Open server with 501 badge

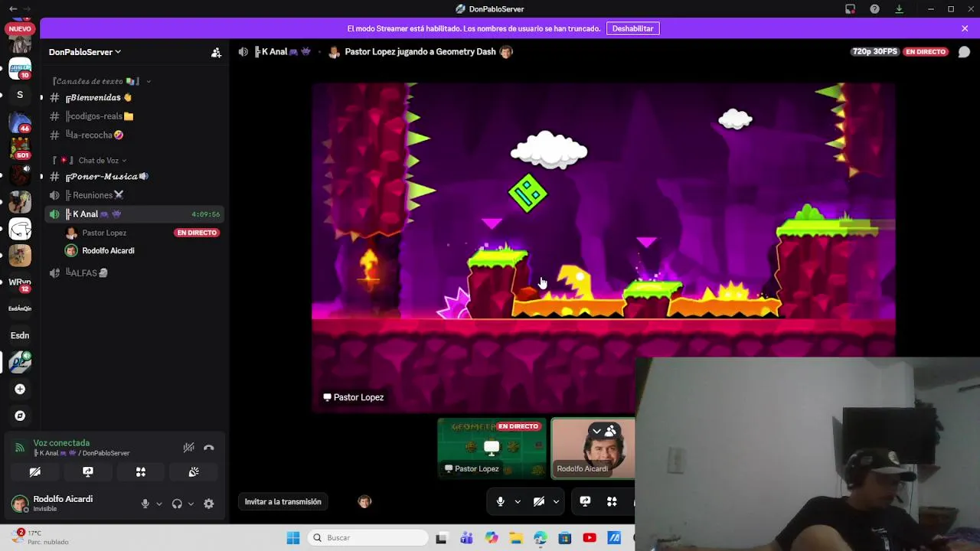(x=20, y=148)
